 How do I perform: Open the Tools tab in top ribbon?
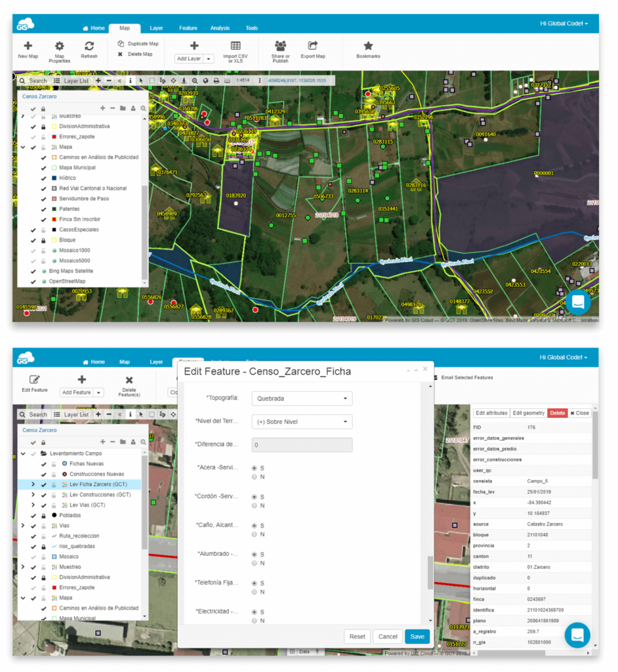[x=251, y=28]
